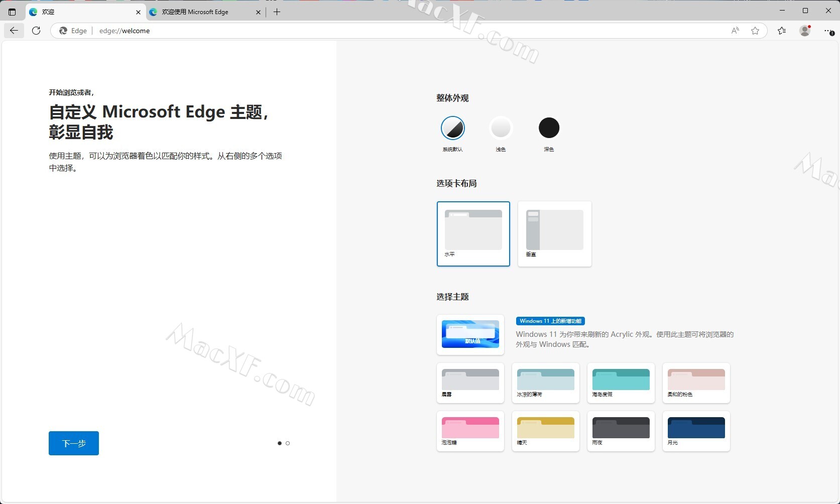
Task: Click the 下一步 button
Action: 74,443
